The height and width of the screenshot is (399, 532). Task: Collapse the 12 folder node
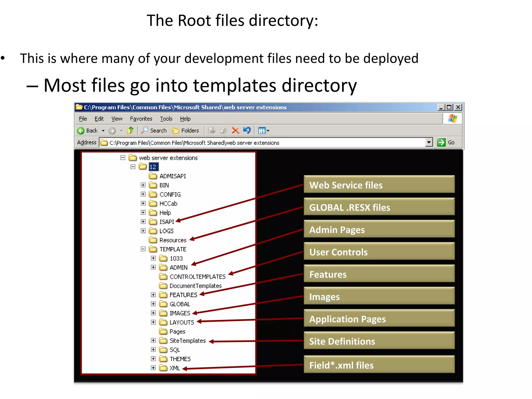pyautogui.click(x=133, y=167)
